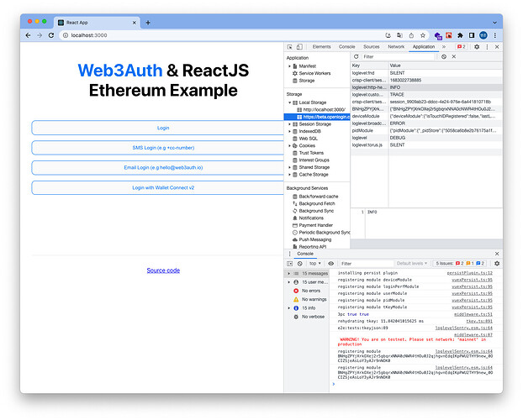Switch to the Elements tab
Screen dimensions: 523x420
[x=321, y=47]
